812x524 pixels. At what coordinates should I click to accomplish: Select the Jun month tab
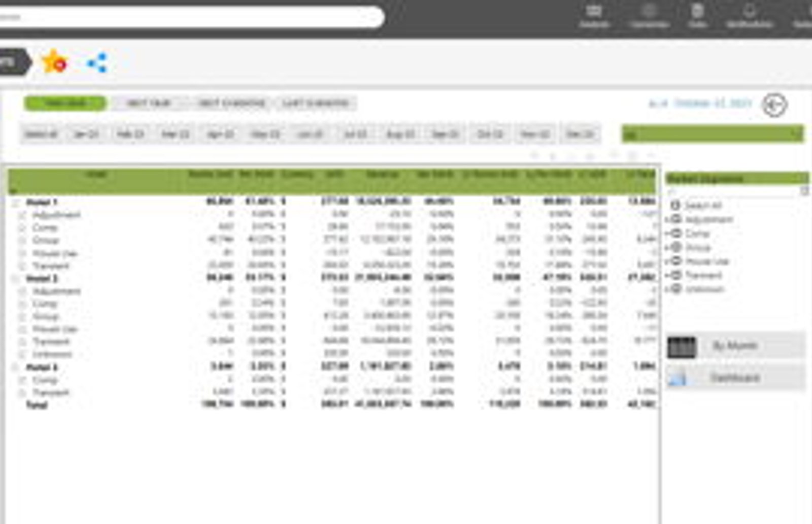coord(310,134)
